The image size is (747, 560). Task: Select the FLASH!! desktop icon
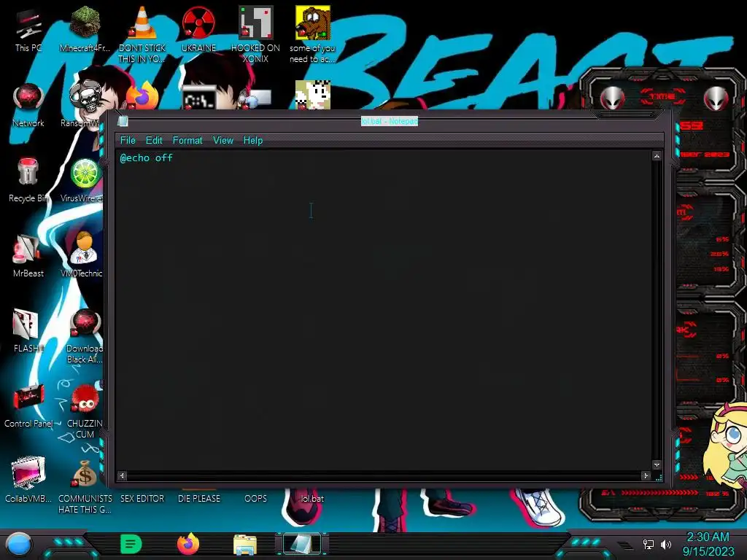point(28,332)
